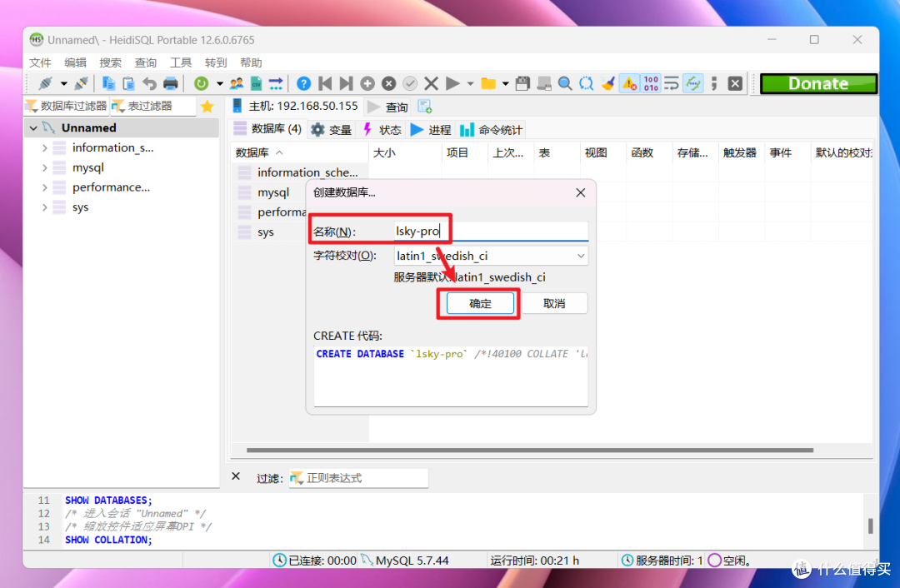The height and width of the screenshot is (588, 900).
Task: Open the 帮助 menu
Action: 251,62
